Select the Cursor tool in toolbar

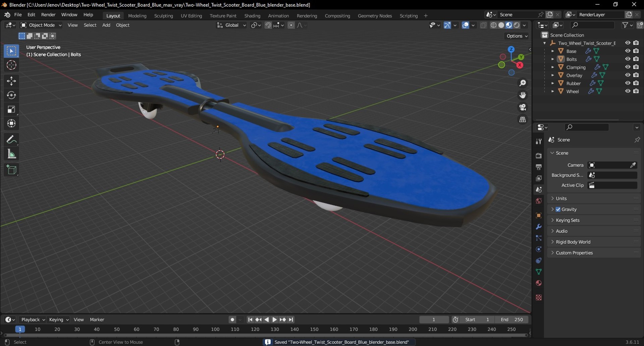pyautogui.click(x=11, y=65)
